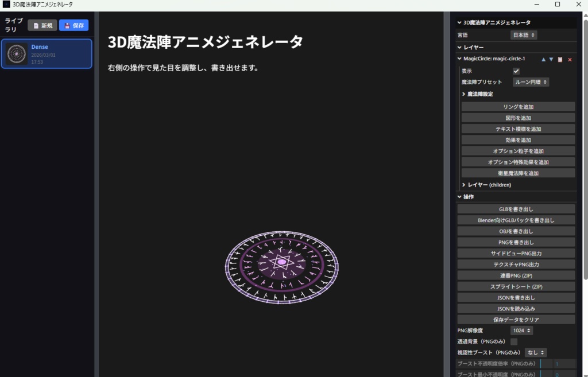The width and height of the screenshot is (588, 377).
Task: Open the 視認性ブースト dropdown
Action: click(x=536, y=353)
